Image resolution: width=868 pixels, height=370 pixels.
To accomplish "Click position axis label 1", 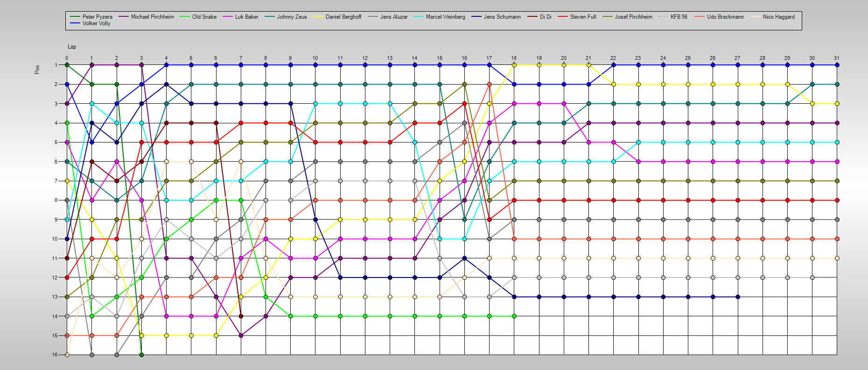I will [56, 65].
